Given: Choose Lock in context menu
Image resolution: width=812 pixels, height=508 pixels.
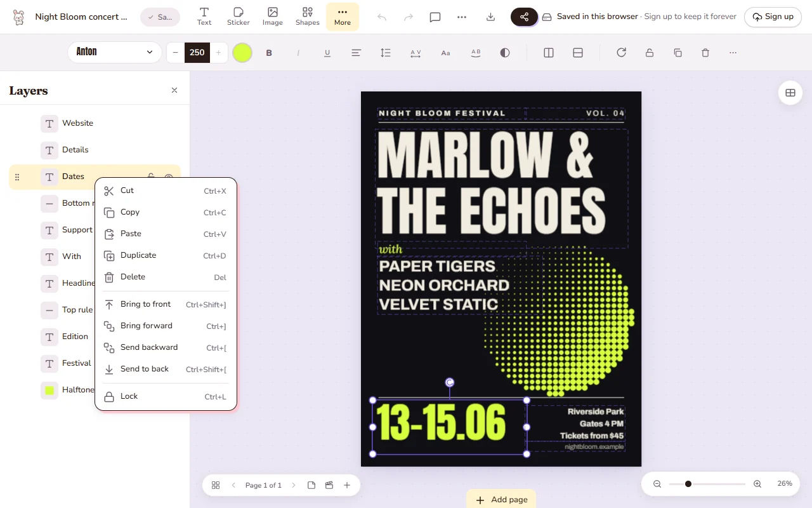Looking at the screenshot, I should 166,396.
